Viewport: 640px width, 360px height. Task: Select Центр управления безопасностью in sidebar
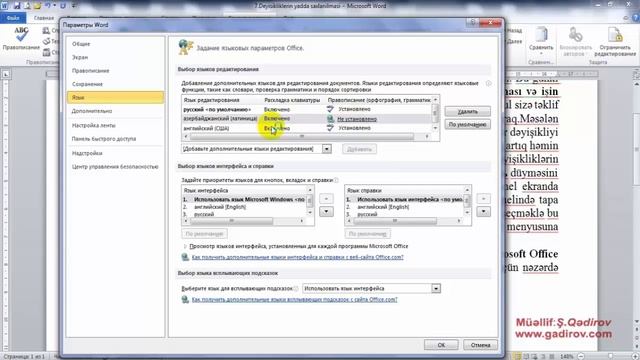tap(115, 167)
